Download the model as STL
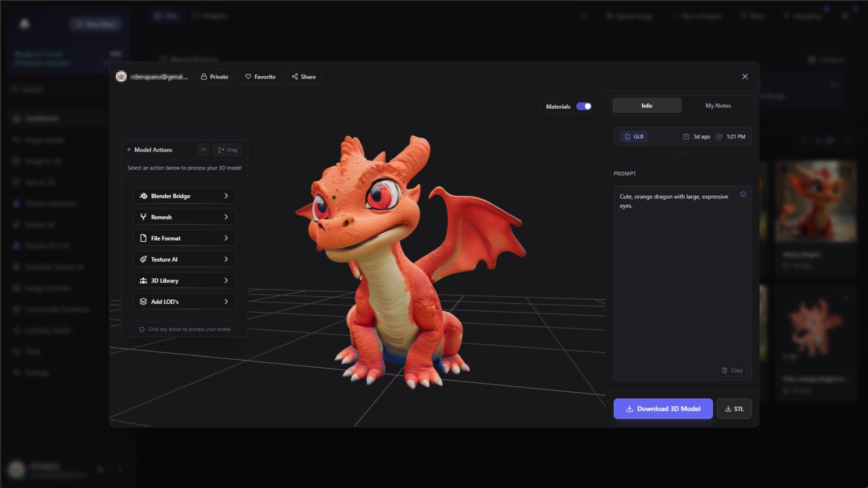Viewport: 868px width, 488px height. (734, 408)
